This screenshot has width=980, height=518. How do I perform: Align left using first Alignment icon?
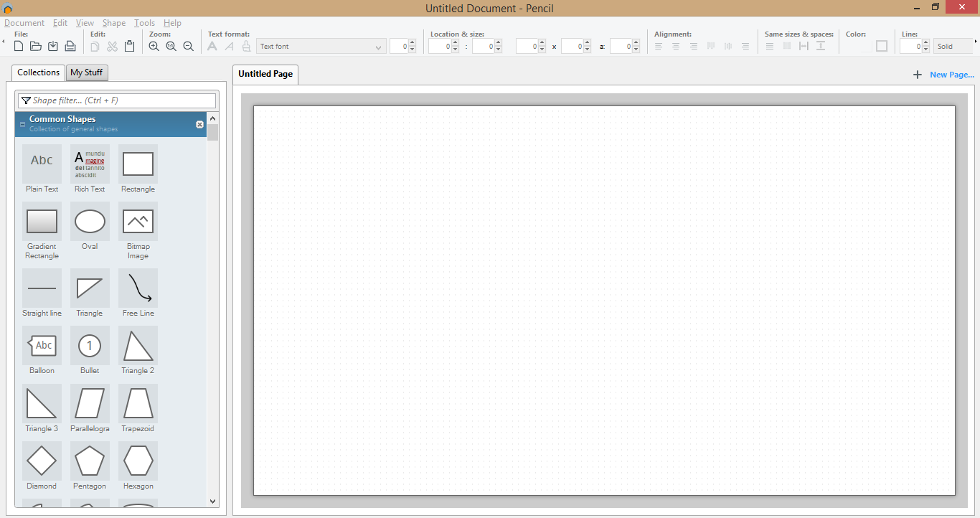(x=659, y=47)
